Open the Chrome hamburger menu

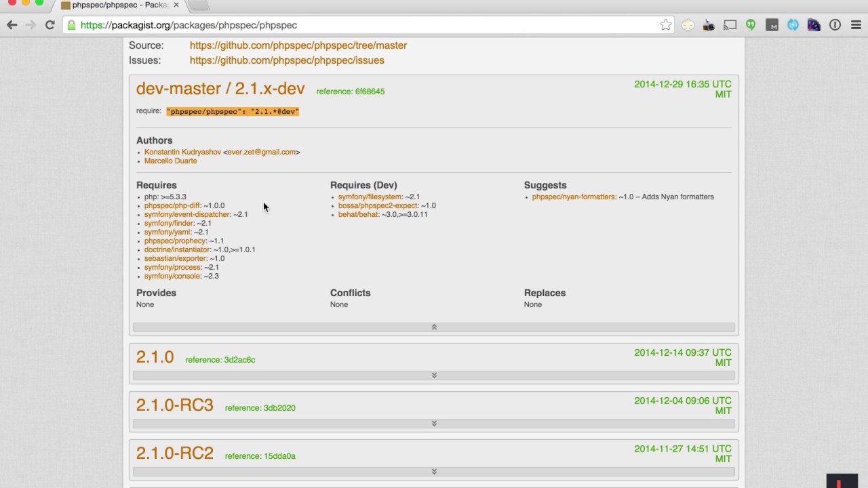[x=854, y=25]
